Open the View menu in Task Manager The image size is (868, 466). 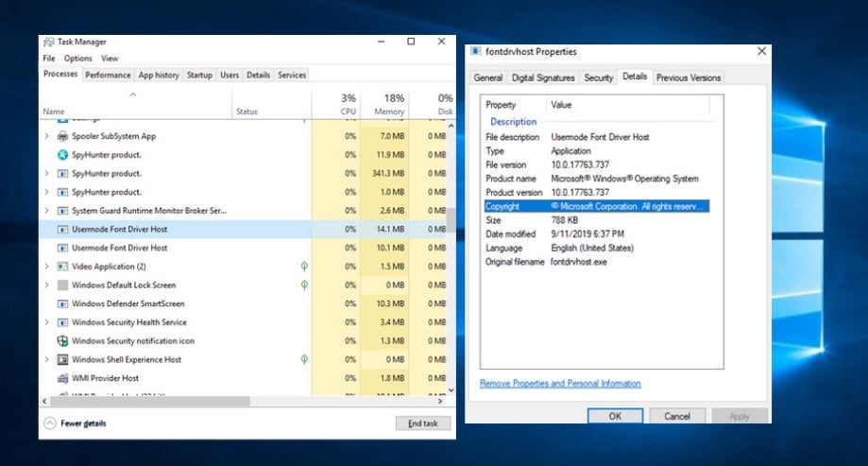[x=110, y=59]
